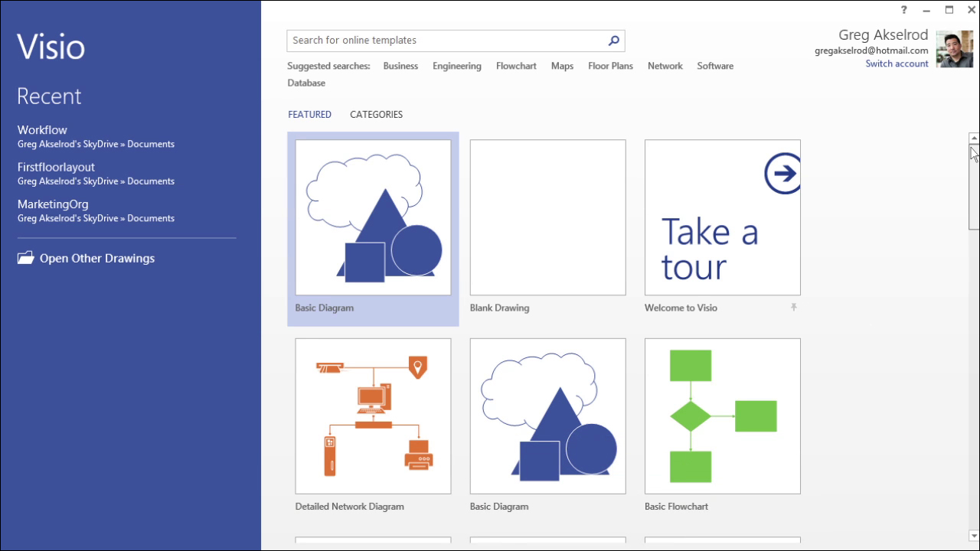Image resolution: width=980 pixels, height=551 pixels.
Task: Click the Open Other Drawings folder icon
Action: [x=24, y=258]
